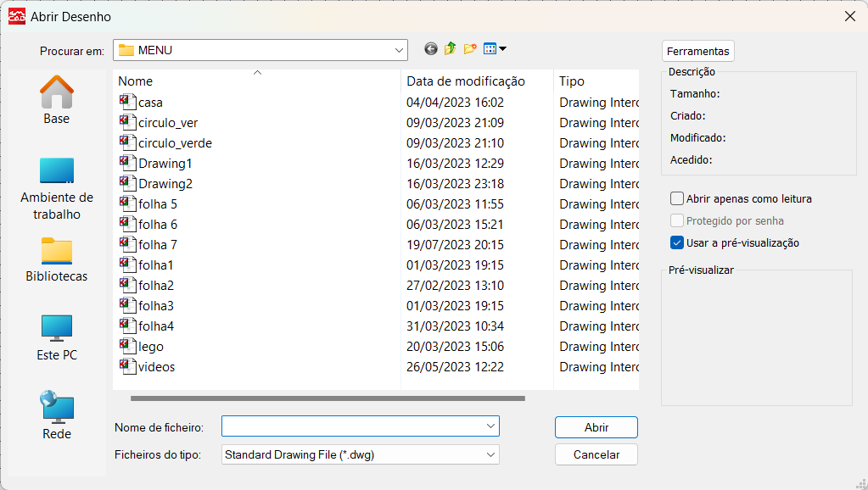
Task: Select the circulo_verde file icon
Action: [x=127, y=142]
